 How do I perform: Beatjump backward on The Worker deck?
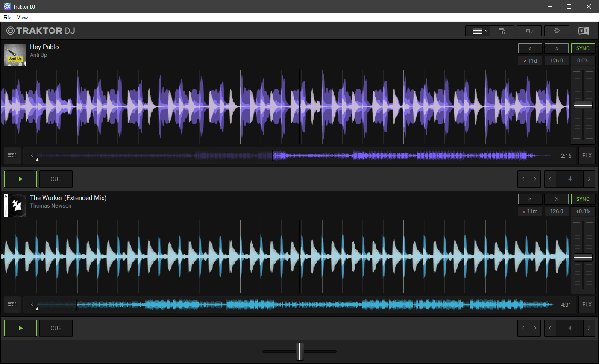click(523, 328)
